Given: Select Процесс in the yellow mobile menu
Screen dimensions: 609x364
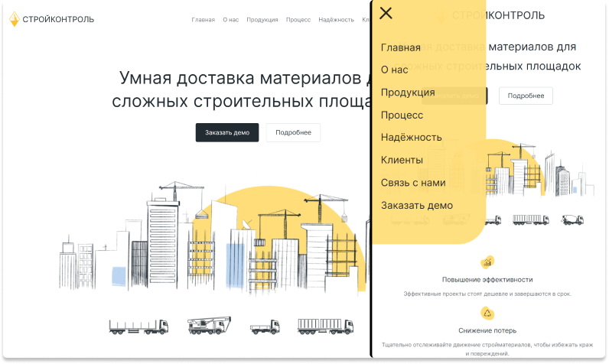Looking at the screenshot, I should pyautogui.click(x=402, y=115).
